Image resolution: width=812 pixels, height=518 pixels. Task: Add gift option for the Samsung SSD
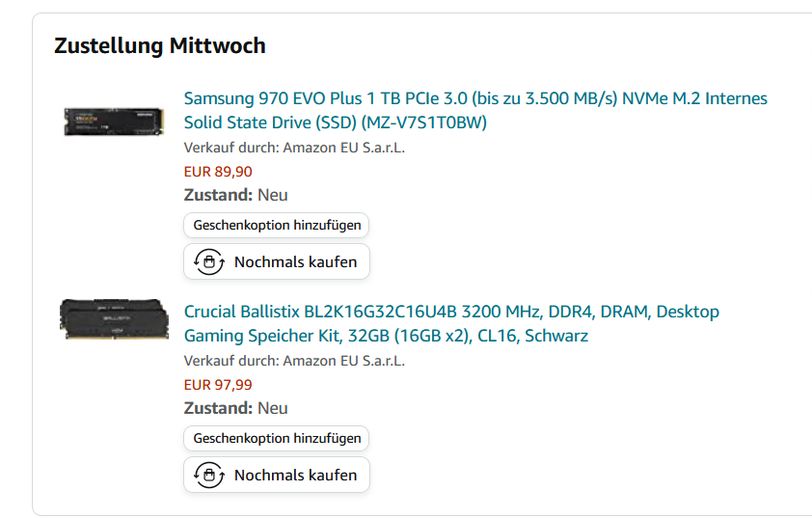(277, 226)
